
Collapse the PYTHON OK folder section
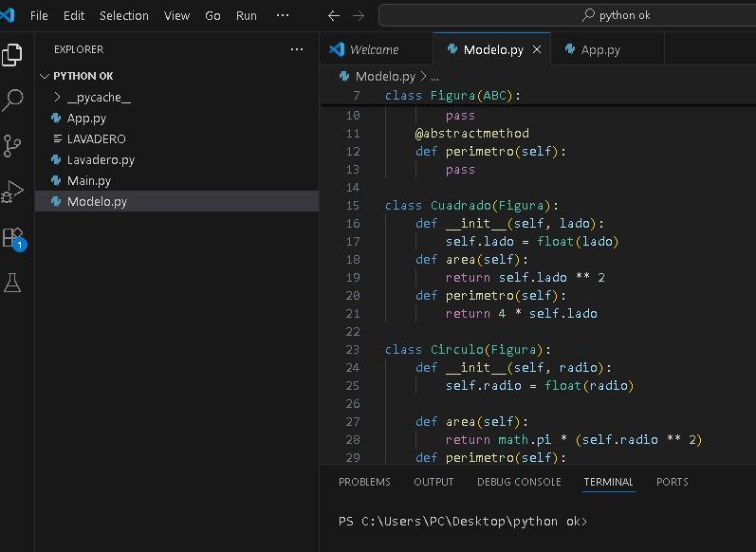click(176, 76)
